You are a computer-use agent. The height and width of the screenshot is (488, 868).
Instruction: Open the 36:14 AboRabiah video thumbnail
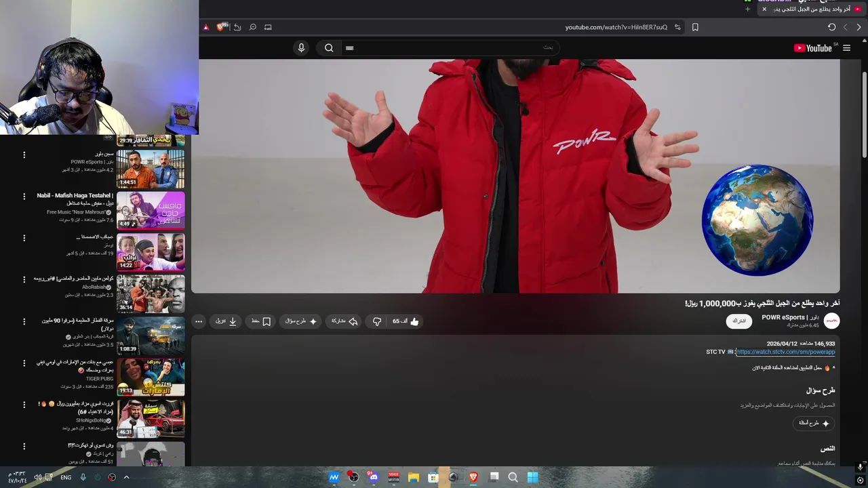click(x=151, y=293)
